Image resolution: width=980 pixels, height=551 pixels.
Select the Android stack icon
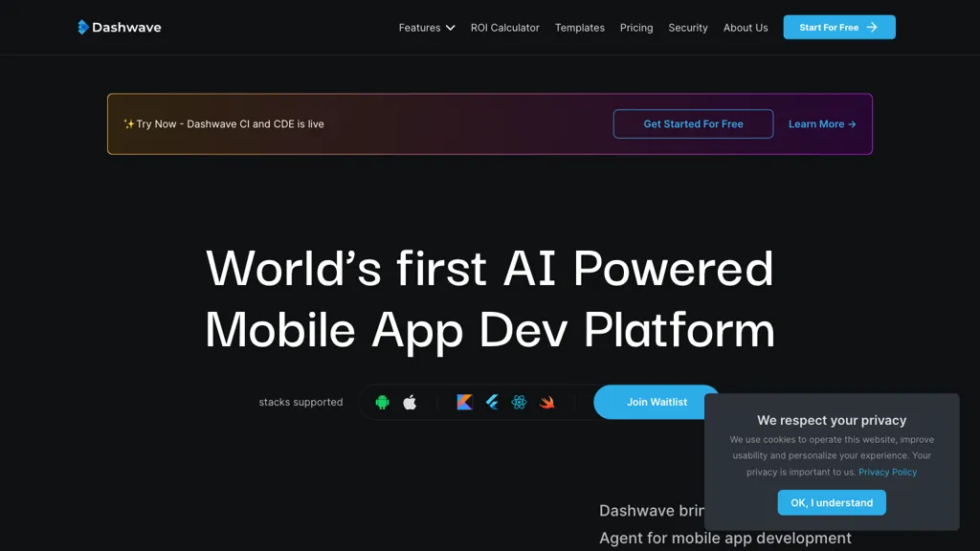tap(383, 403)
